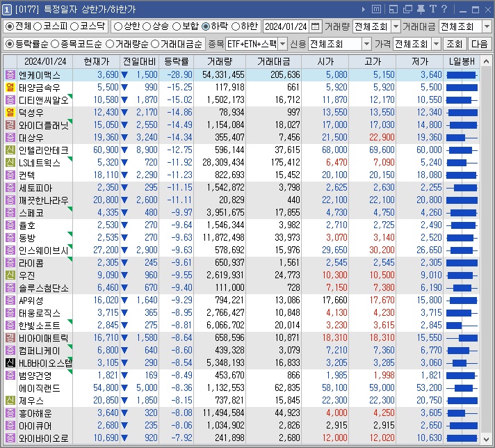Click the green badge next to 제우스
The image size is (495, 448).
[10, 400]
